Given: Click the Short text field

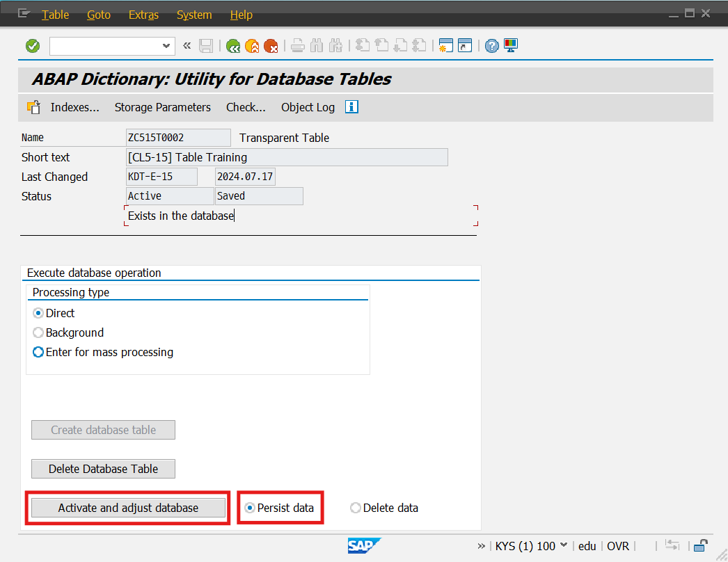Looking at the screenshot, I should [287, 157].
